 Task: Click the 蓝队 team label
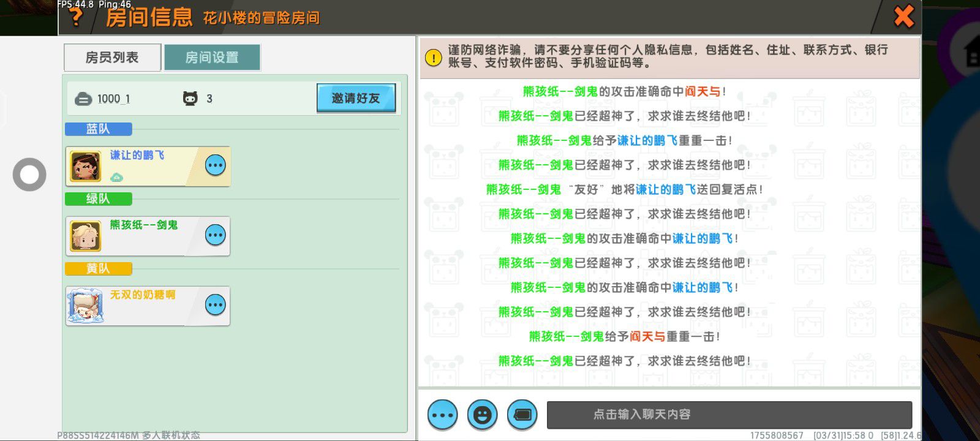(x=98, y=129)
